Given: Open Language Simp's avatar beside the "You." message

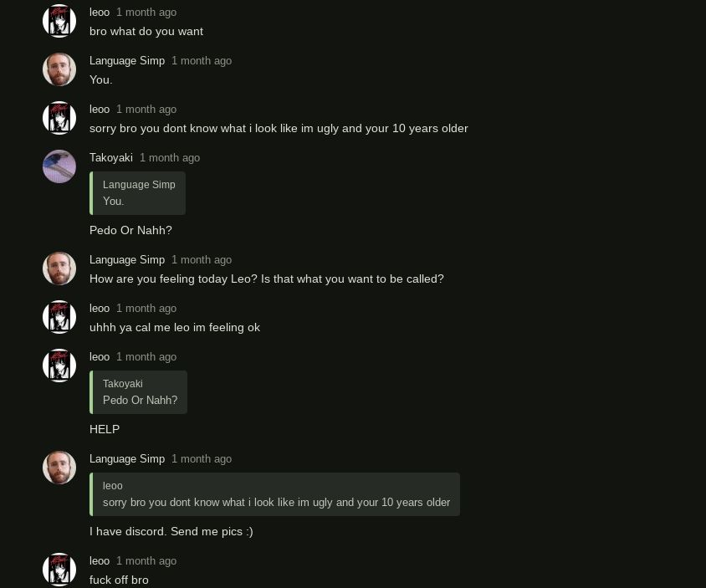Looking at the screenshot, I should tap(59, 69).
